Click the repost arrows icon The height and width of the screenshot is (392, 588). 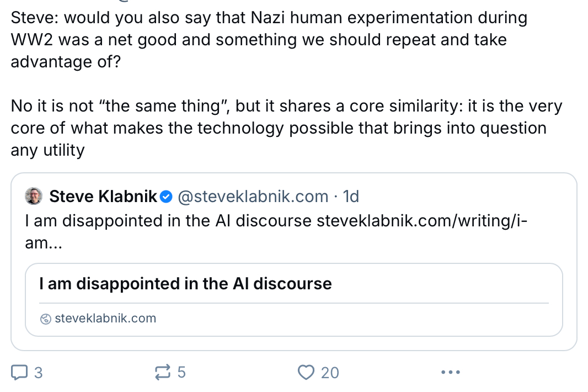pos(163,373)
